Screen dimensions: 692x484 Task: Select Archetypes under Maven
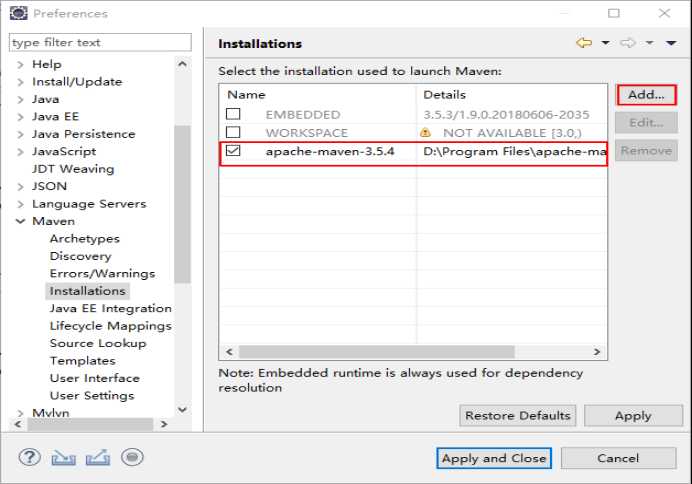pyautogui.click(x=84, y=239)
